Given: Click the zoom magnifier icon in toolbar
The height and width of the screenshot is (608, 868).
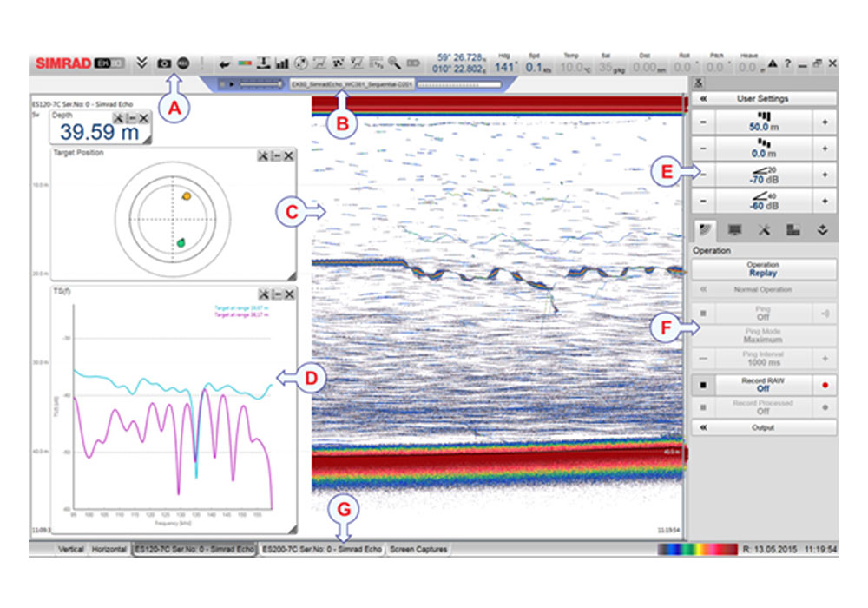Looking at the screenshot, I should click(394, 63).
